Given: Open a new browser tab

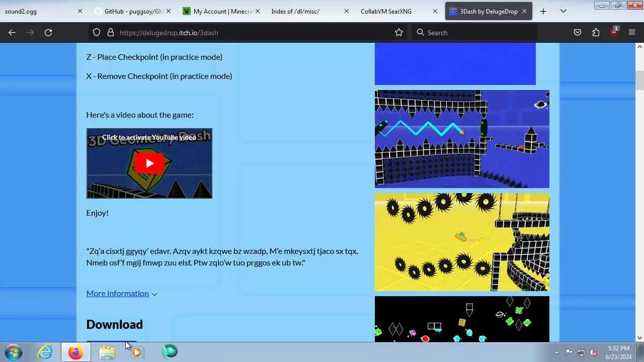Looking at the screenshot, I should (x=543, y=11).
